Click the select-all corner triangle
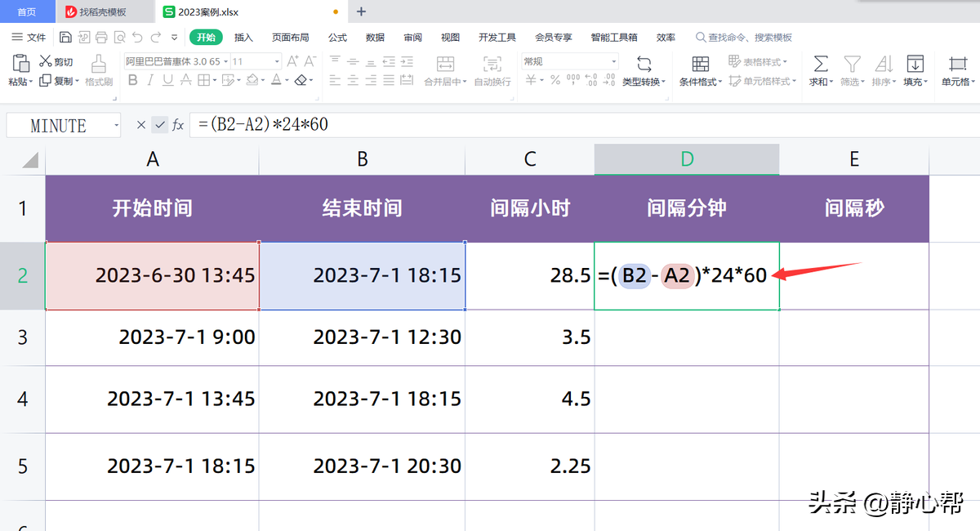The height and width of the screenshot is (531, 980). click(x=30, y=159)
